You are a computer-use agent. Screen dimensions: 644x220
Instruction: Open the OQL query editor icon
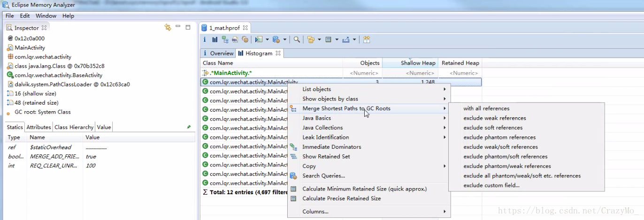coord(235,40)
